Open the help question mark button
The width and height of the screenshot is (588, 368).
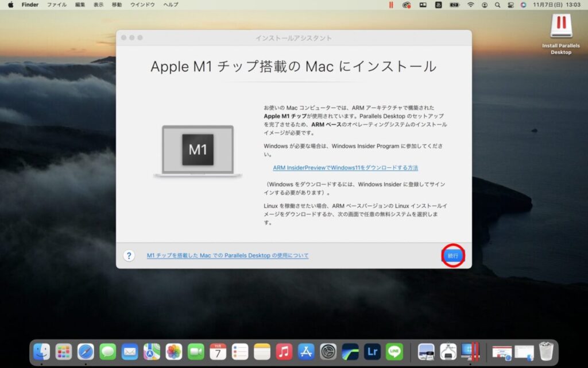129,256
